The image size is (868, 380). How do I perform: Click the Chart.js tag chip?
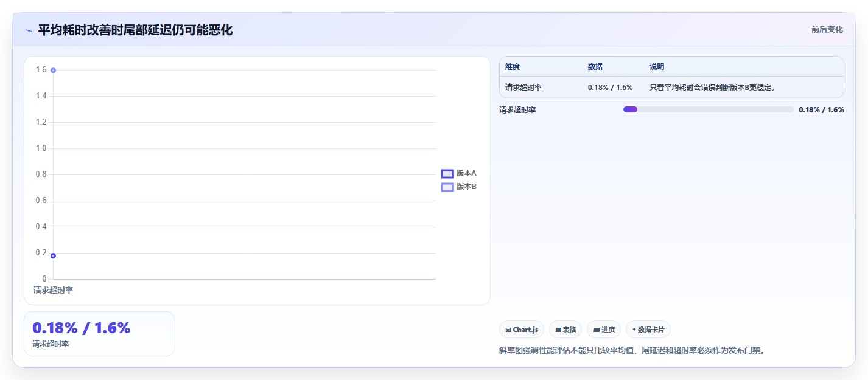[522, 330]
